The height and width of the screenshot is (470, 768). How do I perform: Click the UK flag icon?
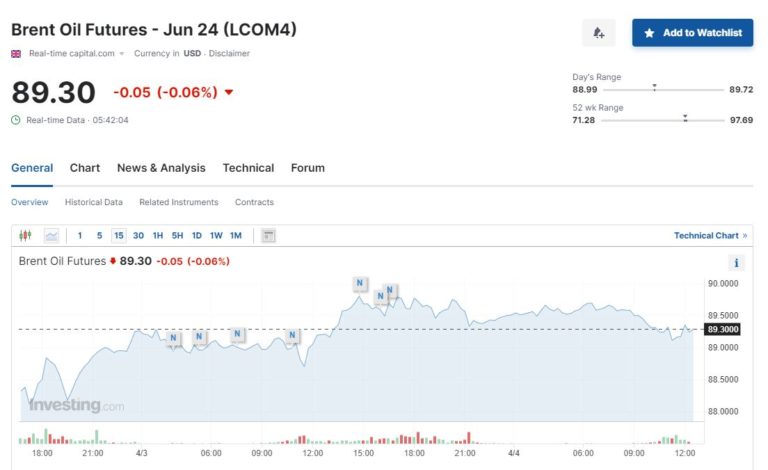(x=16, y=54)
